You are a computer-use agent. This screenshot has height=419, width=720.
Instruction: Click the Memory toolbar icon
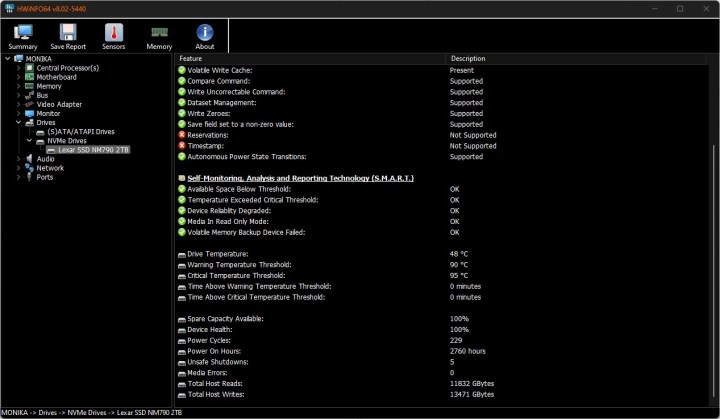click(159, 33)
